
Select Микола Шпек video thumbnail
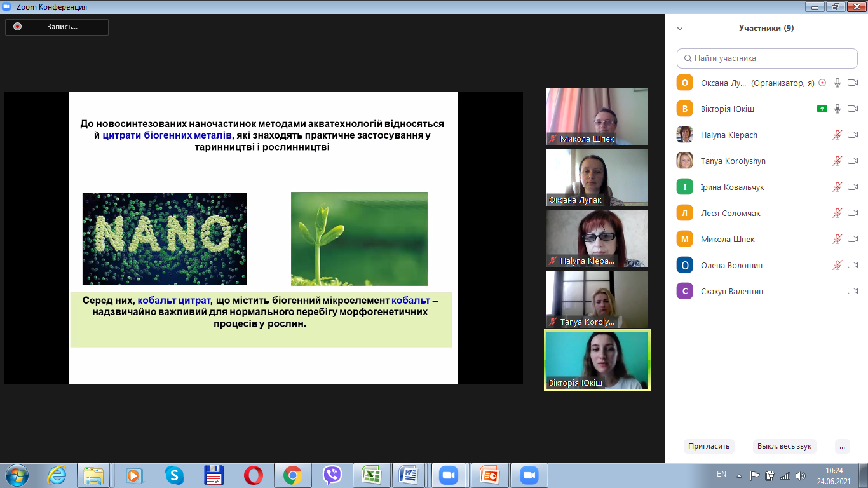pos(597,116)
